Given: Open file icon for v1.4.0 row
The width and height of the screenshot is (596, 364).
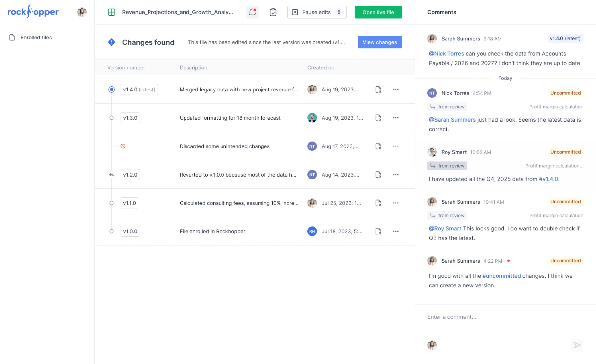Looking at the screenshot, I should 378,89.
